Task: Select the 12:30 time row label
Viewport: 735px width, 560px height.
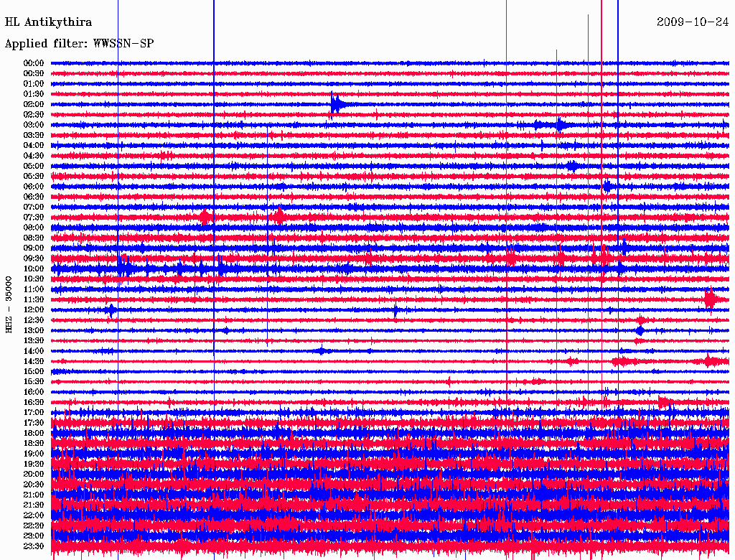Action: point(34,320)
